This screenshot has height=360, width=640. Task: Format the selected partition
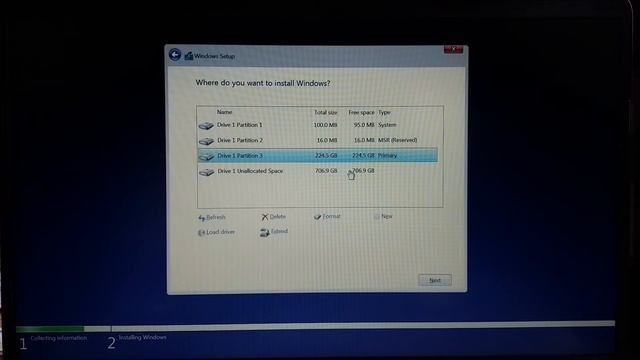click(x=327, y=216)
